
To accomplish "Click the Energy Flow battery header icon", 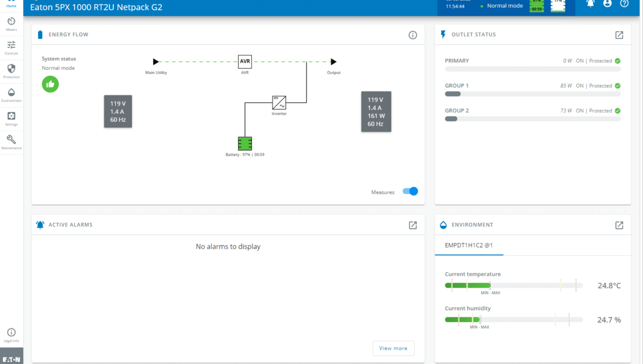I will tap(40, 35).
